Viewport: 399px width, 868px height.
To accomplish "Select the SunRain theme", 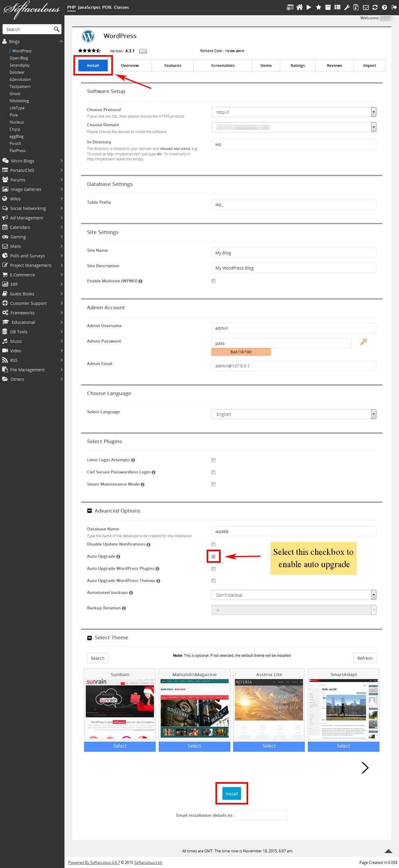I will pos(120,746).
